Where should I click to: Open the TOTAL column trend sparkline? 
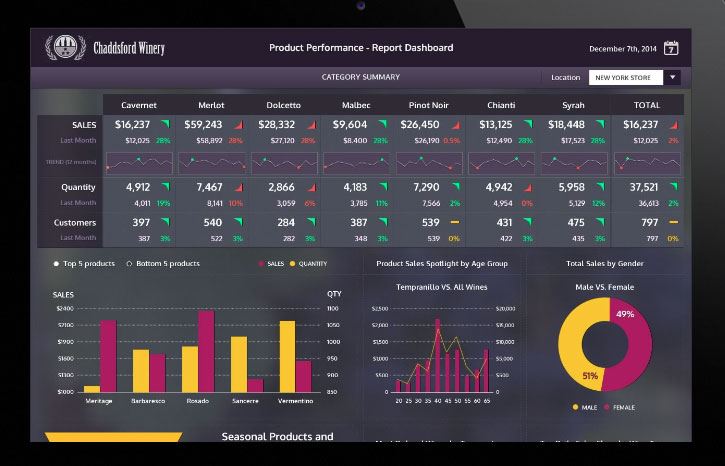[x=647, y=163]
